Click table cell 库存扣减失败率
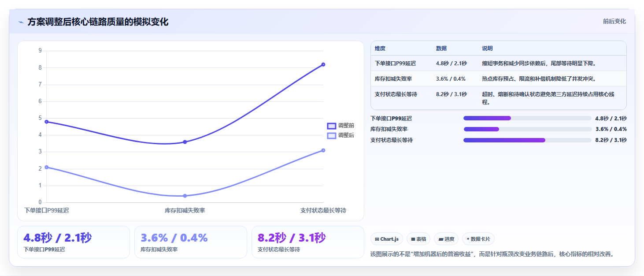This screenshot has height=276, width=644. click(x=393, y=79)
